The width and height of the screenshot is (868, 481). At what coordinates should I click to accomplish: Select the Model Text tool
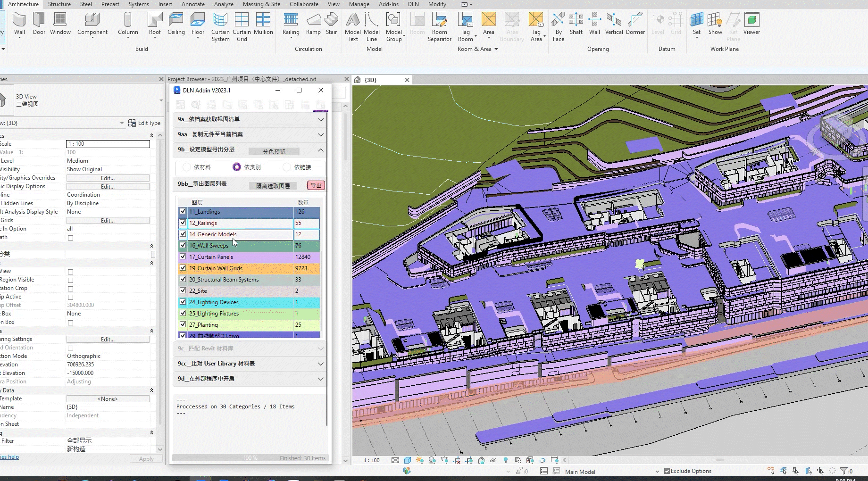coord(353,27)
